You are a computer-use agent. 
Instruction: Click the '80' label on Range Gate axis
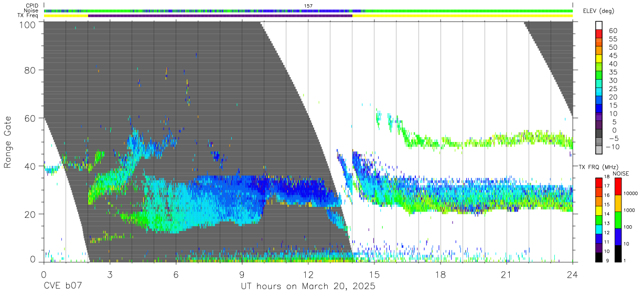[x=30, y=70]
